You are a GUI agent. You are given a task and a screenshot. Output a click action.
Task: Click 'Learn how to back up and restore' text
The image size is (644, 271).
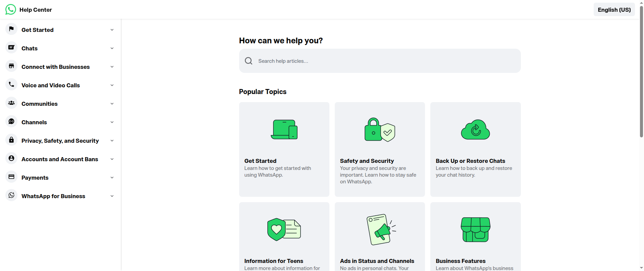coord(474,168)
